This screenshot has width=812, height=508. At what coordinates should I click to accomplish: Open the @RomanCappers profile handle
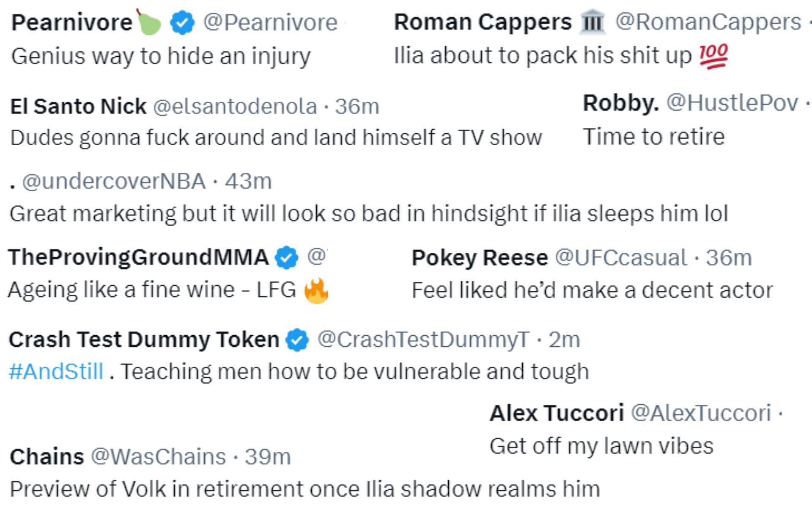[708, 22]
